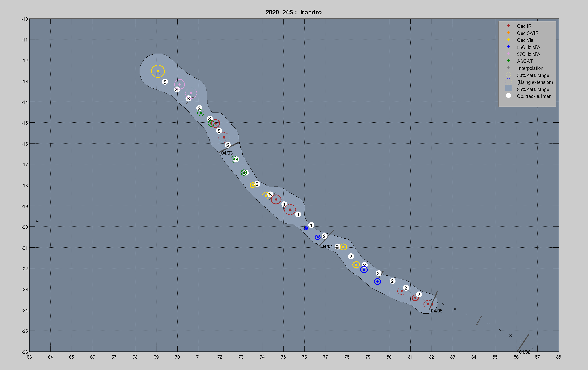Click the green ASCAT legend dot

508,61
